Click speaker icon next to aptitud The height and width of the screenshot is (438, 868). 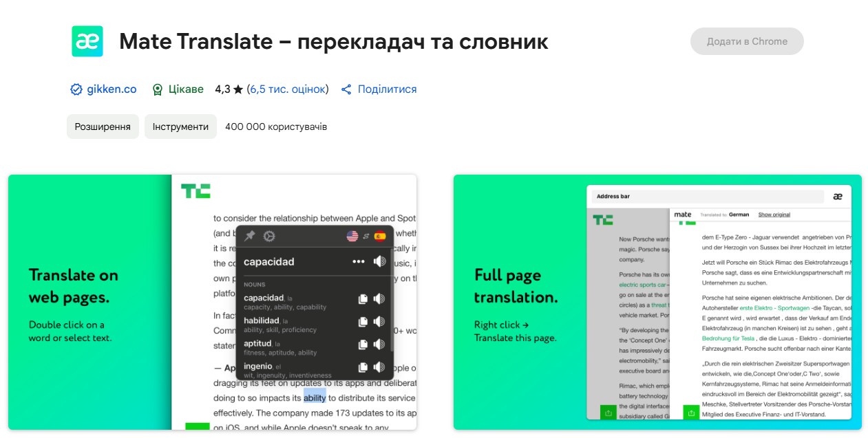(379, 344)
